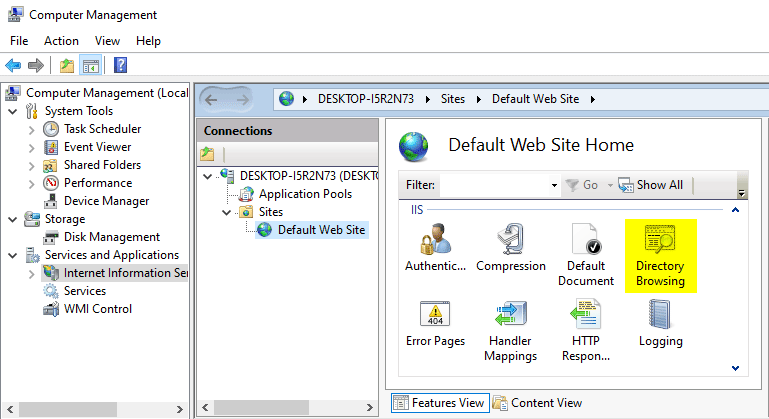The width and height of the screenshot is (769, 419).
Task: Open the highlighted Directory Browsing feature
Action: tap(660, 255)
